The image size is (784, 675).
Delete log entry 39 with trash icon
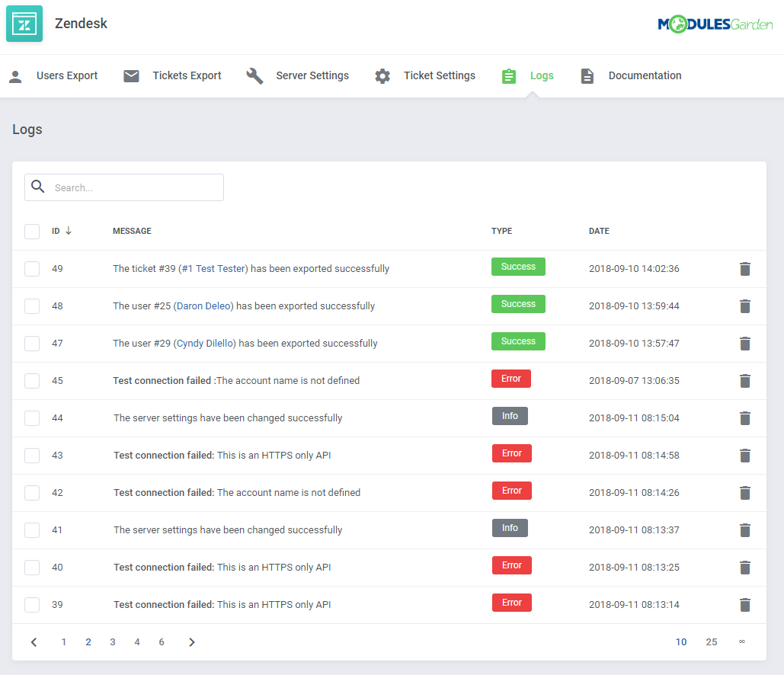click(x=745, y=605)
